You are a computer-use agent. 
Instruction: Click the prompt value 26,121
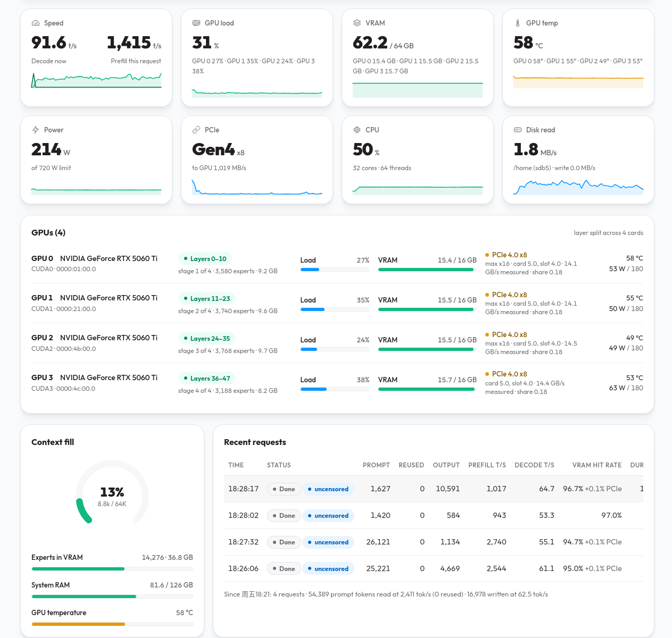click(x=378, y=542)
